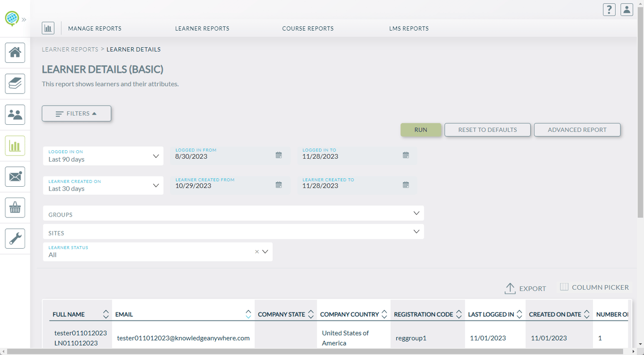Run the report
The height and width of the screenshot is (355, 644).
(x=421, y=130)
